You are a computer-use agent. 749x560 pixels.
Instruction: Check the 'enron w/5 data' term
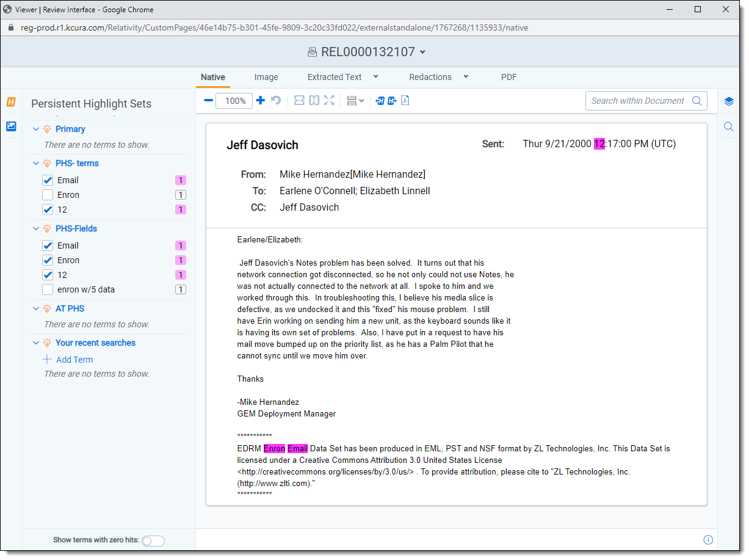pyautogui.click(x=48, y=289)
